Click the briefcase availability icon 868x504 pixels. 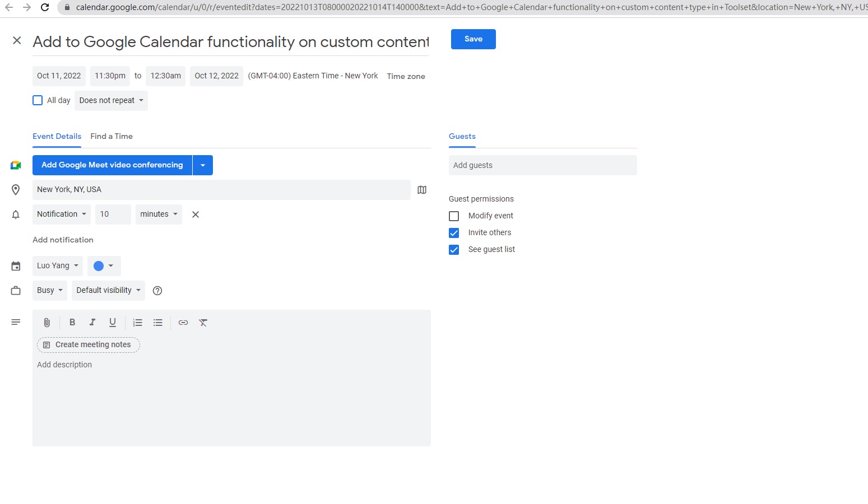[16, 291]
